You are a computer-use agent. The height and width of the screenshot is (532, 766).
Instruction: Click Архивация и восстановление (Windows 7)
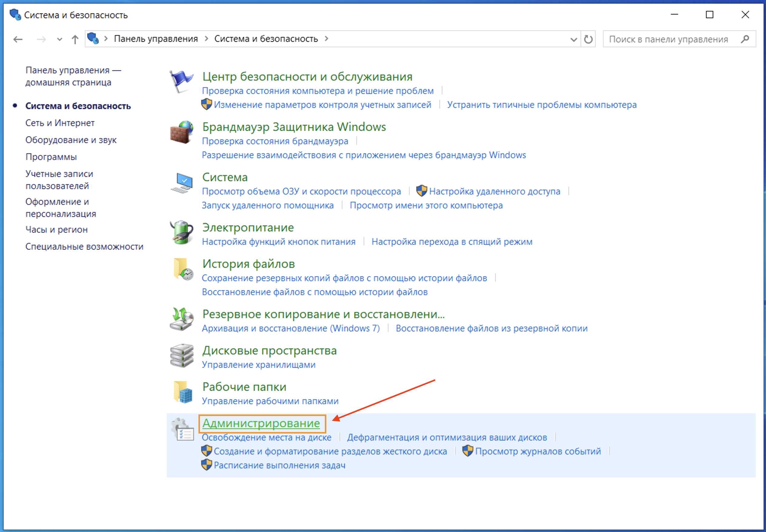[x=291, y=328]
